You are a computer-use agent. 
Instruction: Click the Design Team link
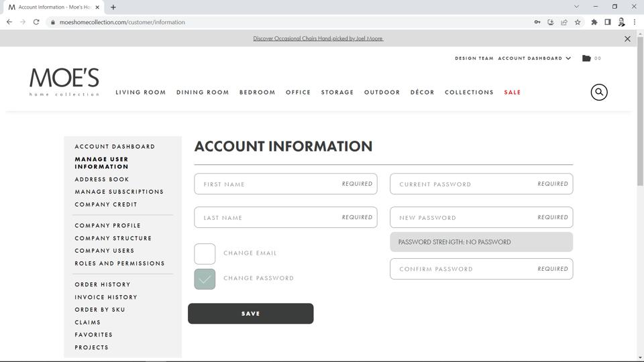click(x=474, y=58)
